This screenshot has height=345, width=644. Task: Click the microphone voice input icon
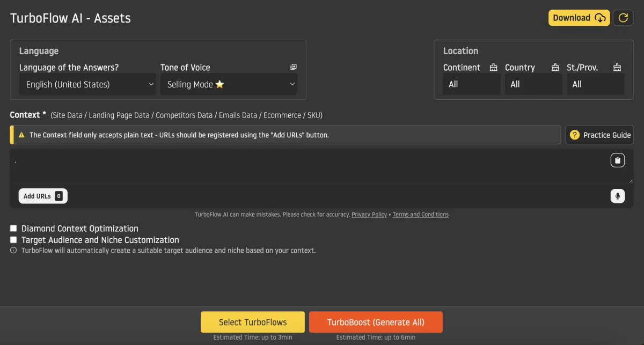[x=618, y=196]
